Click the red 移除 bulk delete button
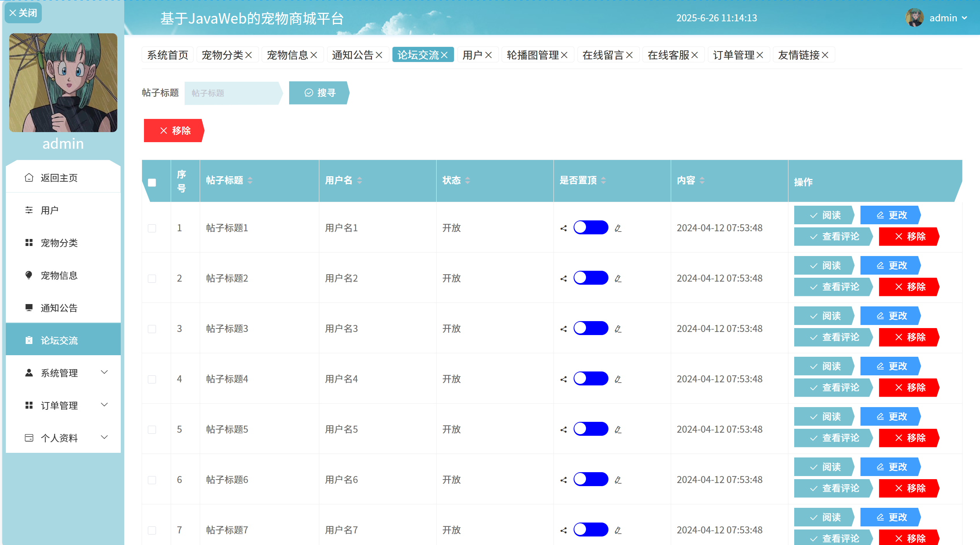This screenshot has height=545, width=980. [x=173, y=131]
